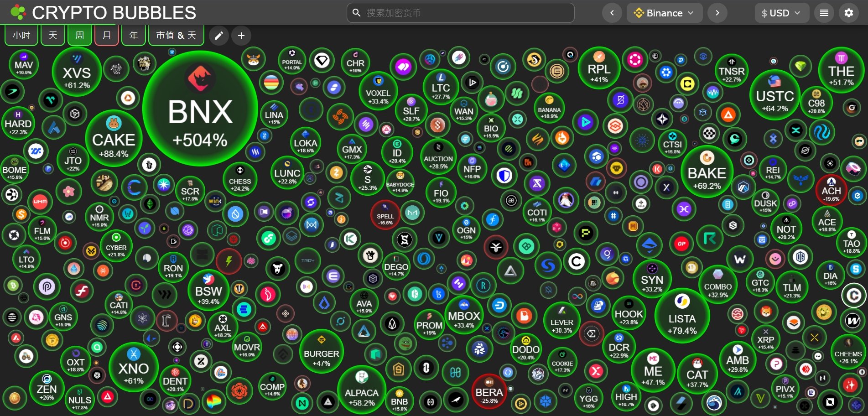The width and height of the screenshot is (868, 416).
Task: Select the TNSR +22.7% bubble
Action: pyautogui.click(x=732, y=71)
